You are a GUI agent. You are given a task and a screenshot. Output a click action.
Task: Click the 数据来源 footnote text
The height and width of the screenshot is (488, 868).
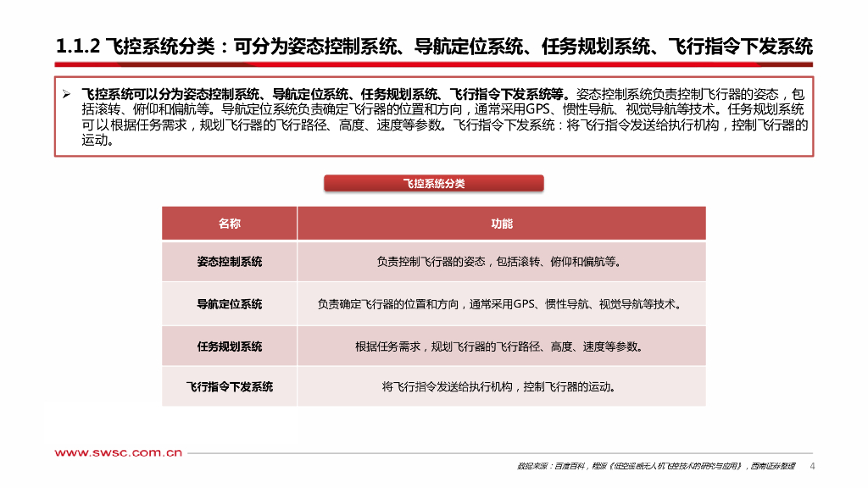click(656, 466)
